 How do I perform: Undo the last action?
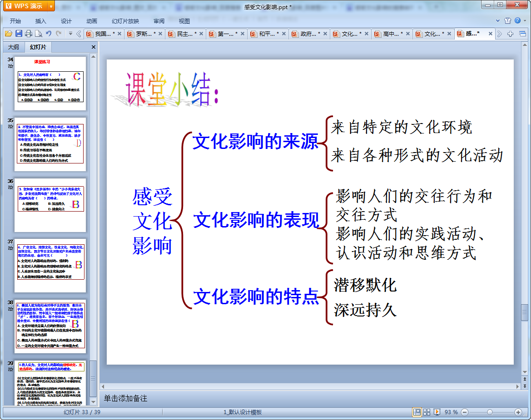click(49, 34)
